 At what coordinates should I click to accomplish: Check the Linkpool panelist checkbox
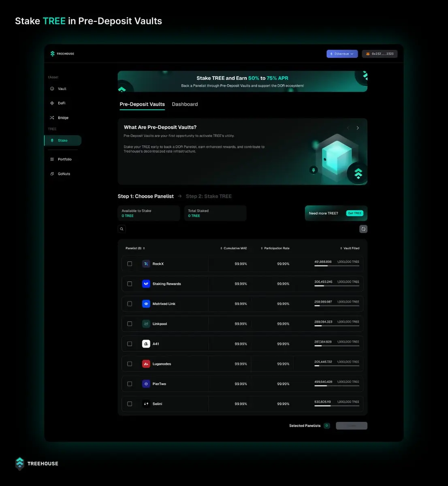130,324
